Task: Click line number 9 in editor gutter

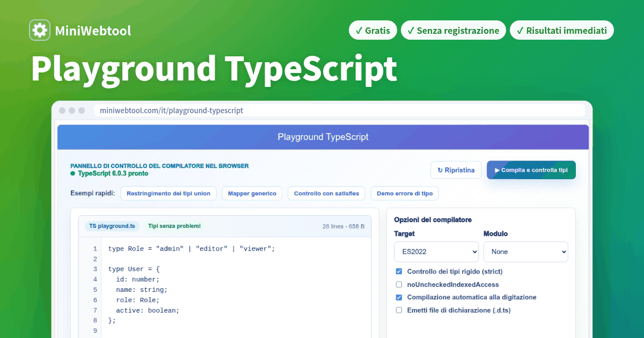Action: click(x=95, y=330)
